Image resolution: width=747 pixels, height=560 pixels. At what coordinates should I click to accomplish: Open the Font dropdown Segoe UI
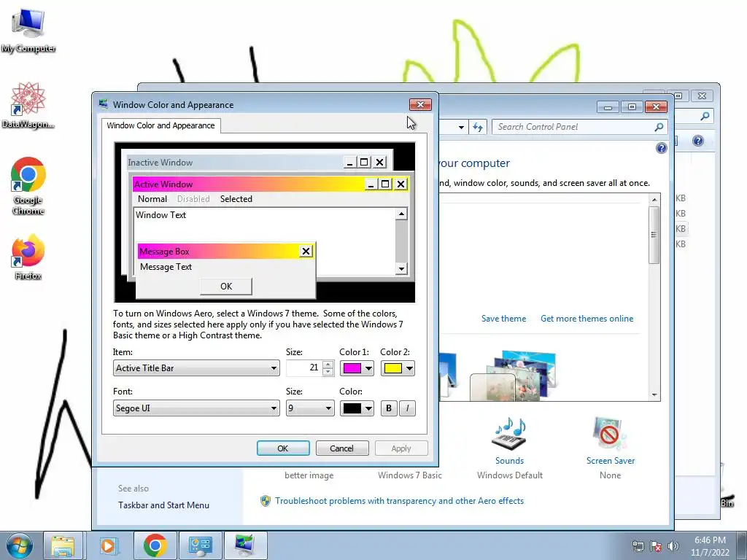click(196, 408)
